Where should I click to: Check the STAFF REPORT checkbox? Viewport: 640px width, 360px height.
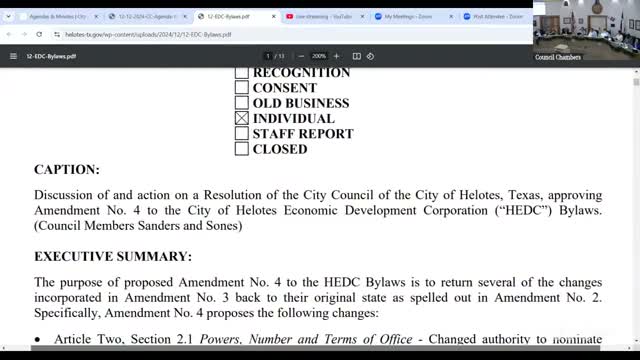(x=242, y=133)
